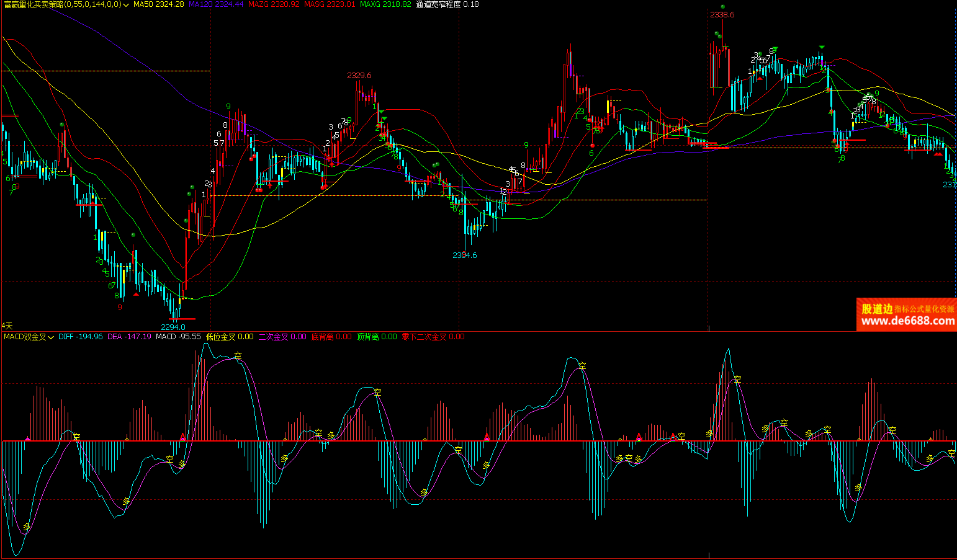
Task: Click the blue MA120 legend label
Action: 215,4
